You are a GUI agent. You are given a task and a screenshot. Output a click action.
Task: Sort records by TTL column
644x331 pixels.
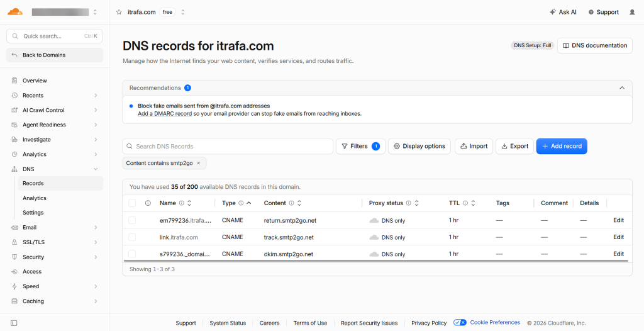pos(473,203)
